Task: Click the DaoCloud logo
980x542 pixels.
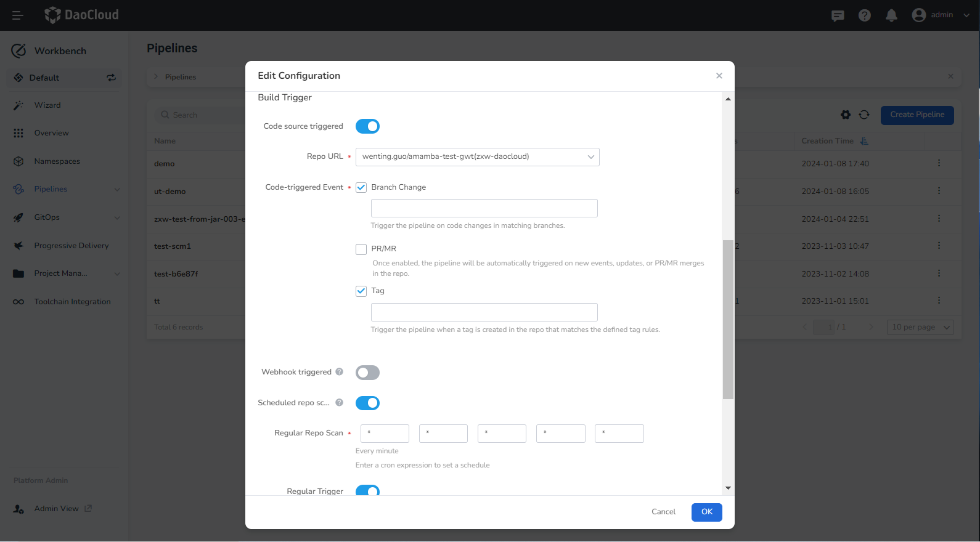Action: tap(82, 15)
